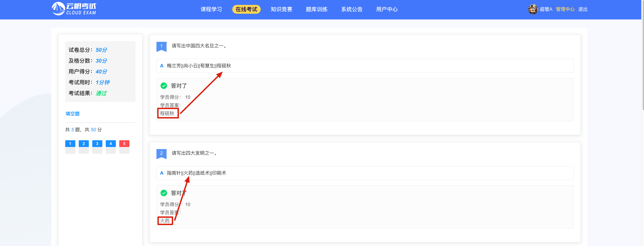Select the 在线考试 tab
The height and width of the screenshot is (246, 644).
pyautogui.click(x=246, y=9)
